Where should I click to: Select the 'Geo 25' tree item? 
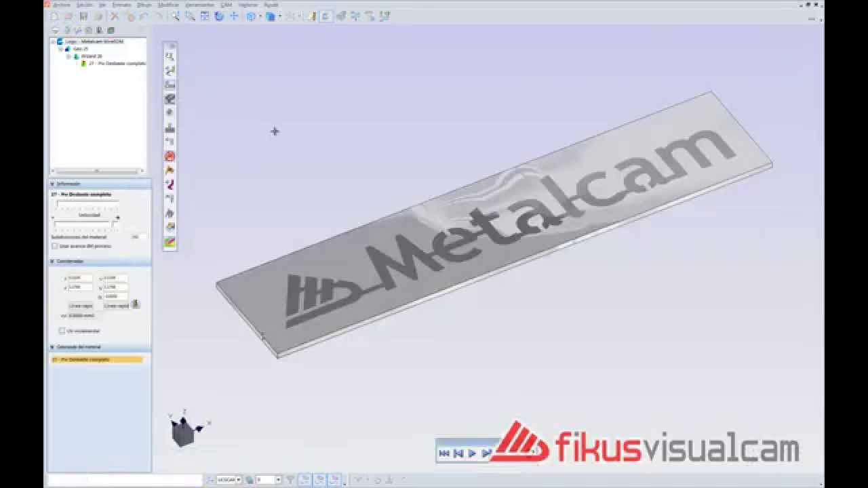point(80,49)
